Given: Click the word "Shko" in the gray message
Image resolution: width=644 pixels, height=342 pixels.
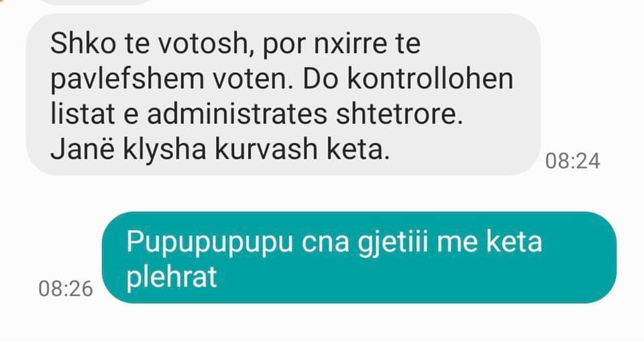Looking at the screenshot, I should tap(83, 43).
